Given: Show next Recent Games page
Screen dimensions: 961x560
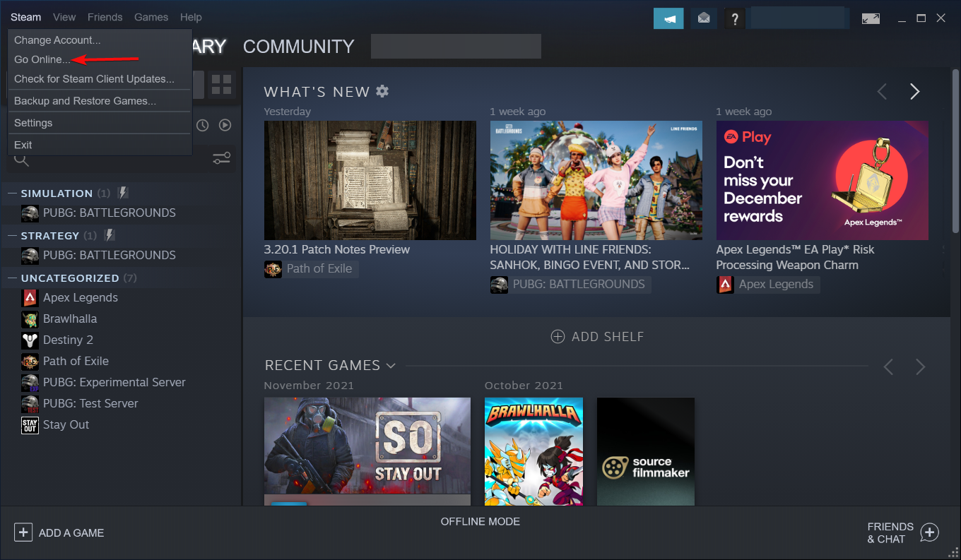Looking at the screenshot, I should (920, 367).
